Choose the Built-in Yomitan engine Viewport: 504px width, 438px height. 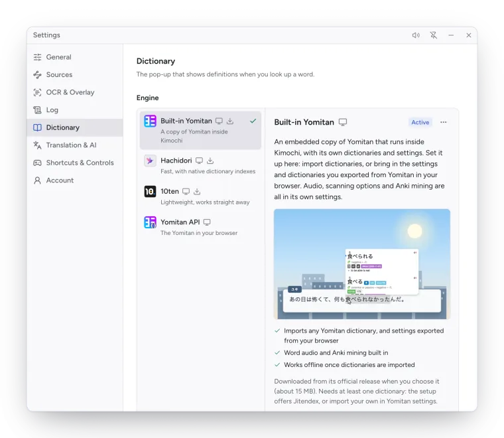coord(200,130)
